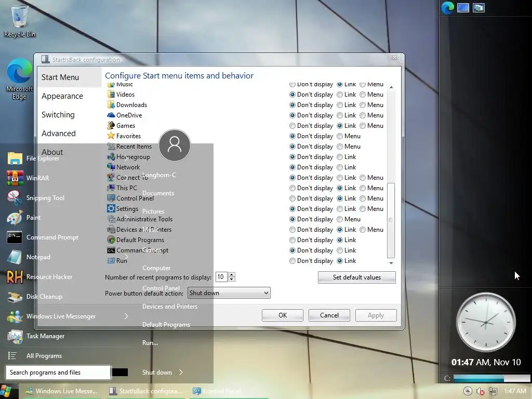This screenshot has height=399, width=532.
Task: Open Run... from Start menu right pane
Action: point(150,343)
